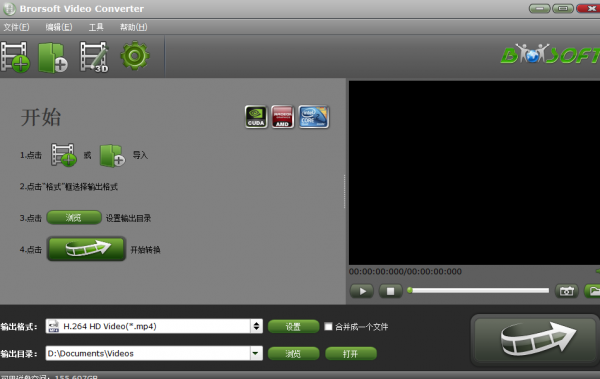This screenshot has height=379, width=600.
Task: Click the AMD acceleration badge
Action: click(x=283, y=117)
